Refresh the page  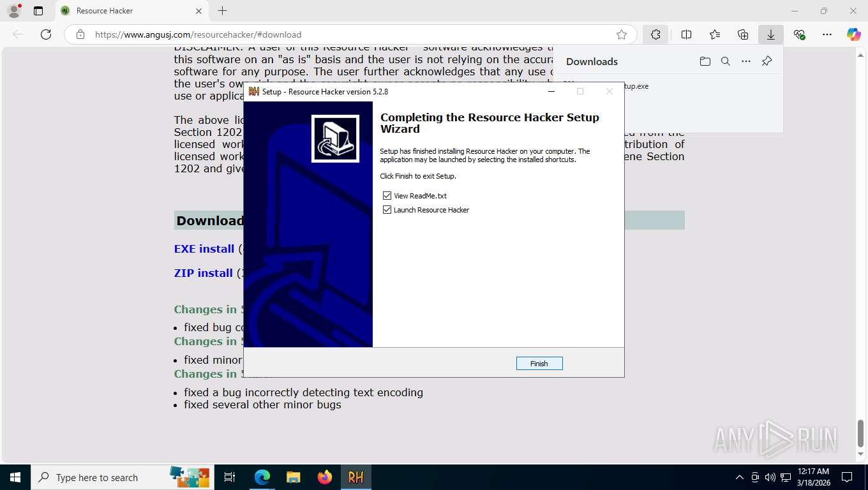tap(46, 34)
